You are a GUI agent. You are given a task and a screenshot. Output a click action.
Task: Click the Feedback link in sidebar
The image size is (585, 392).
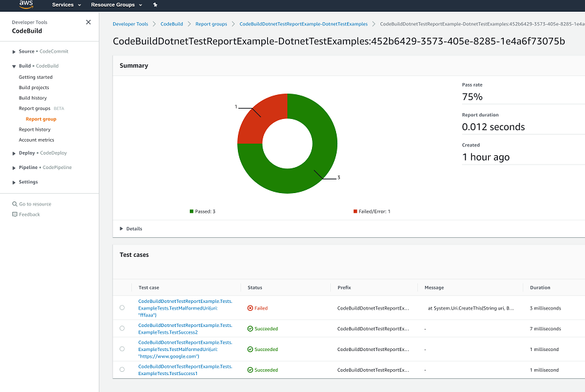(x=29, y=215)
